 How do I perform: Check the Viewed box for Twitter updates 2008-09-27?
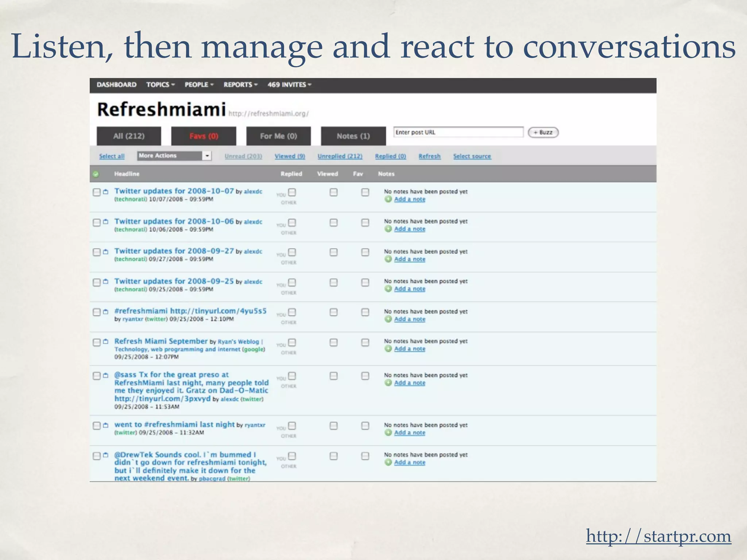[333, 252]
